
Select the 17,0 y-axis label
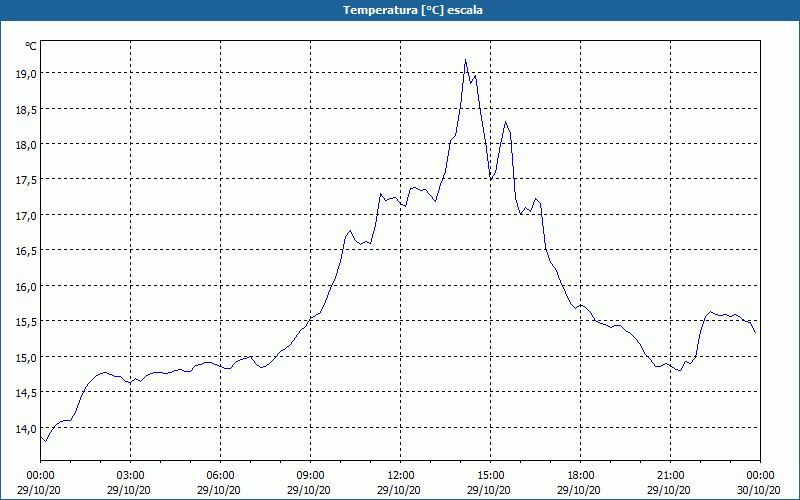tap(26, 216)
